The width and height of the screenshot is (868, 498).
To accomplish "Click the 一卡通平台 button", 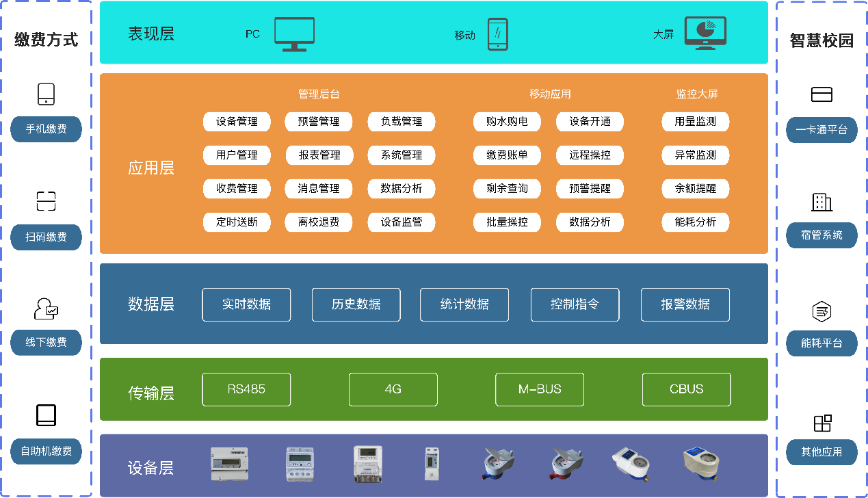I will [821, 129].
